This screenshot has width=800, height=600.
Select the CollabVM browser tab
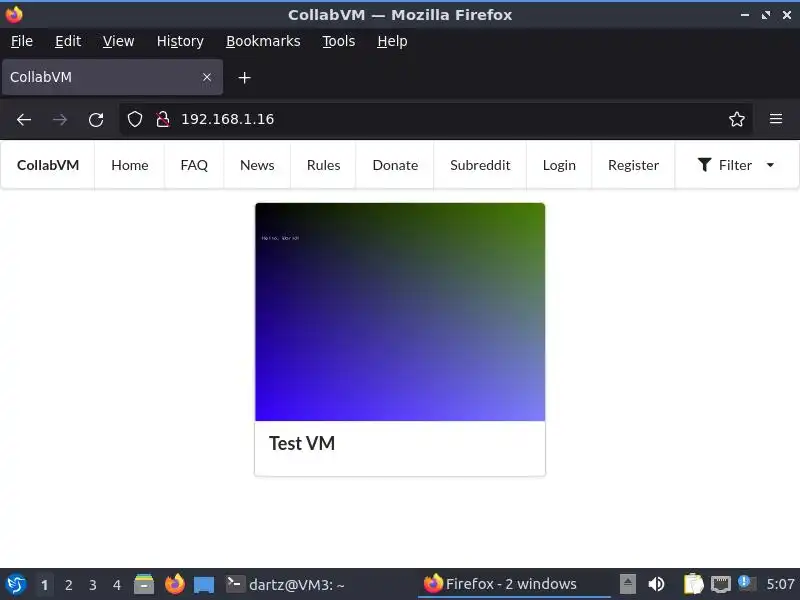[112, 77]
